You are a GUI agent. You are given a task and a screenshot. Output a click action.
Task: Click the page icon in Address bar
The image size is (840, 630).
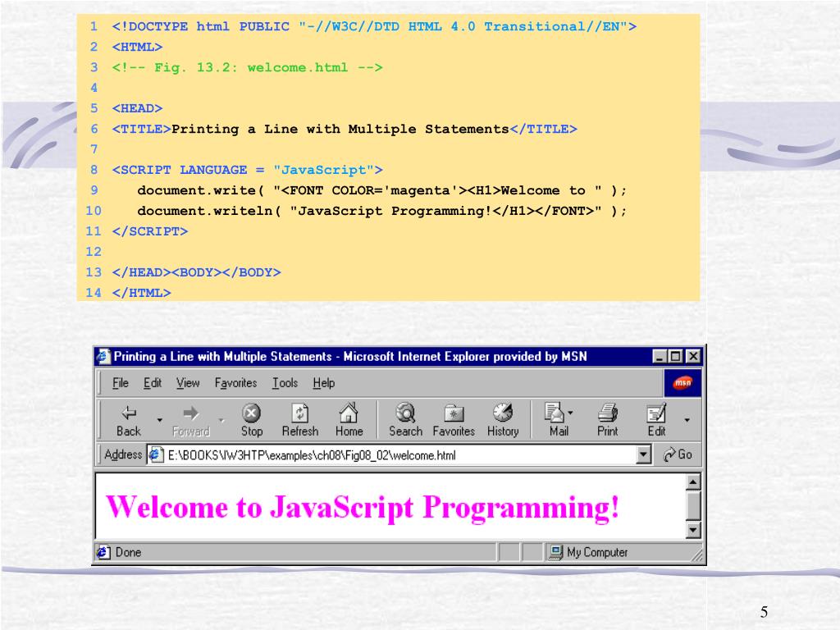coord(155,454)
